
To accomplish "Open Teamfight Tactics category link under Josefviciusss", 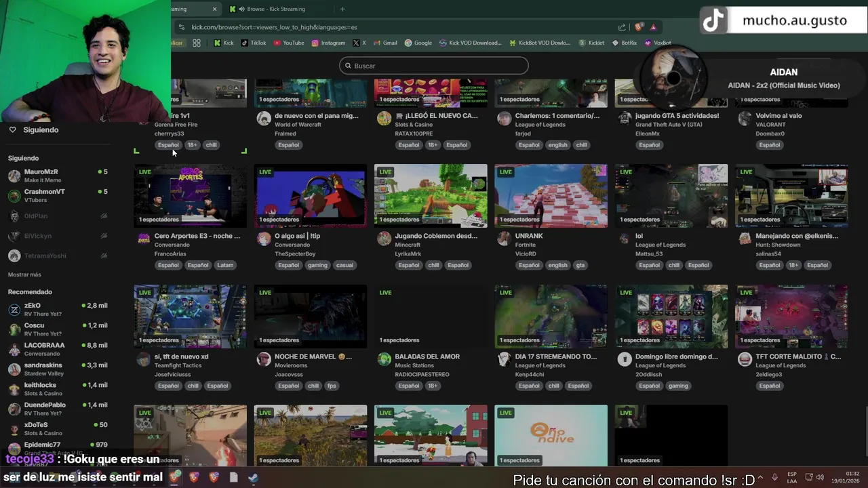I will click(x=176, y=365).
